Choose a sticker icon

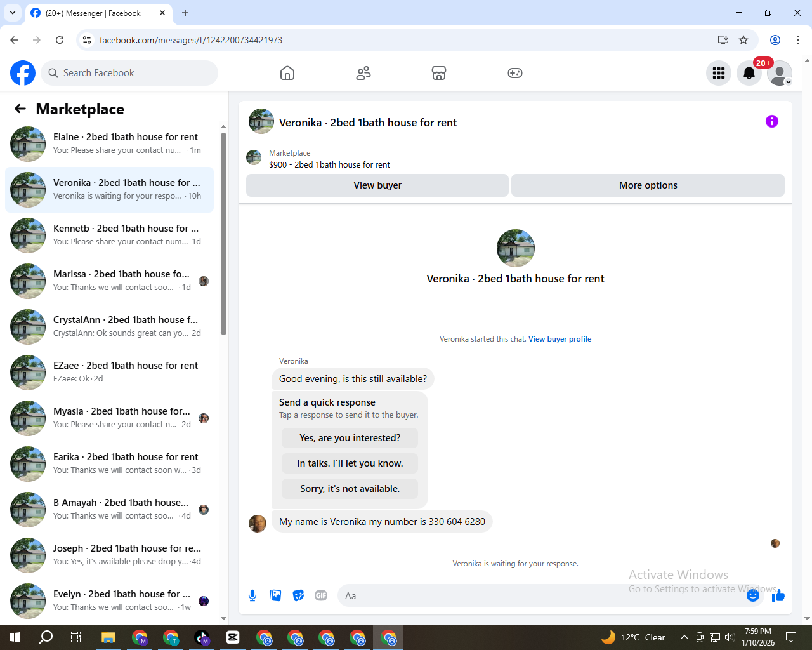coord(298,595)
